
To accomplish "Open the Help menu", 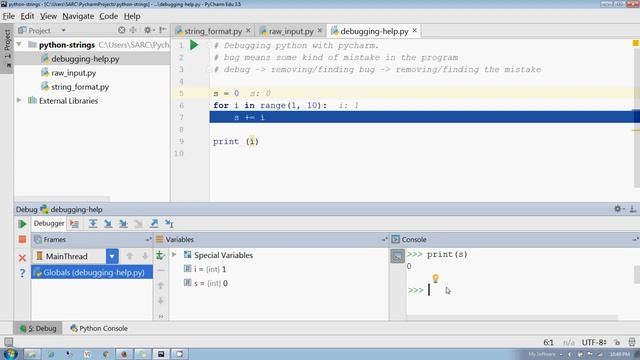I will click(132, 16).
